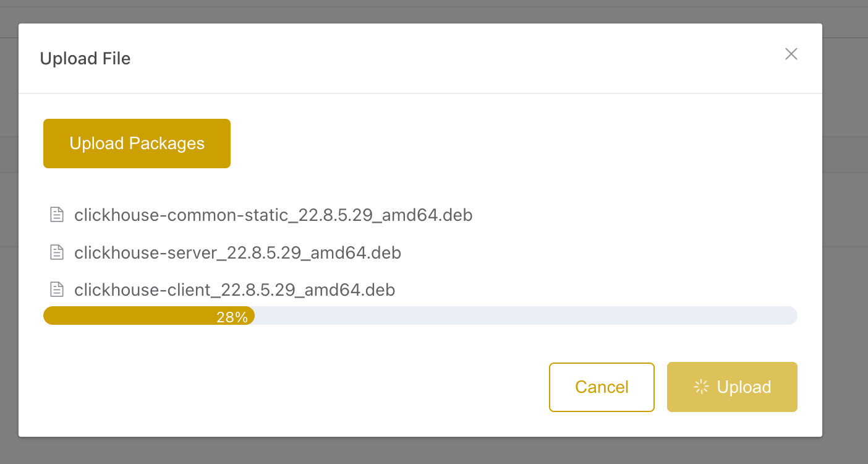Close the Upload File dialog with X
The height and width of the screenshot is (464, 868).
point(791,54)
